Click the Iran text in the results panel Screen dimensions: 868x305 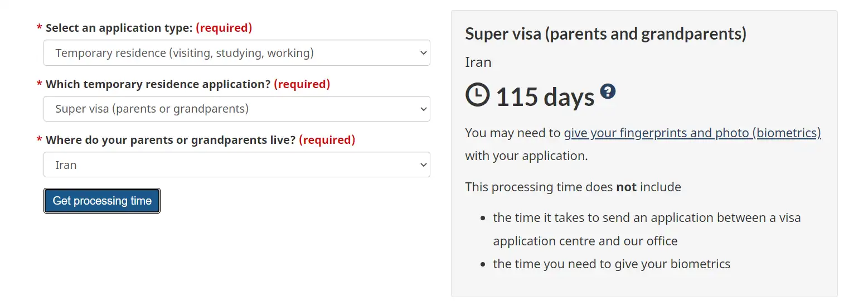[x=478, y=62]
